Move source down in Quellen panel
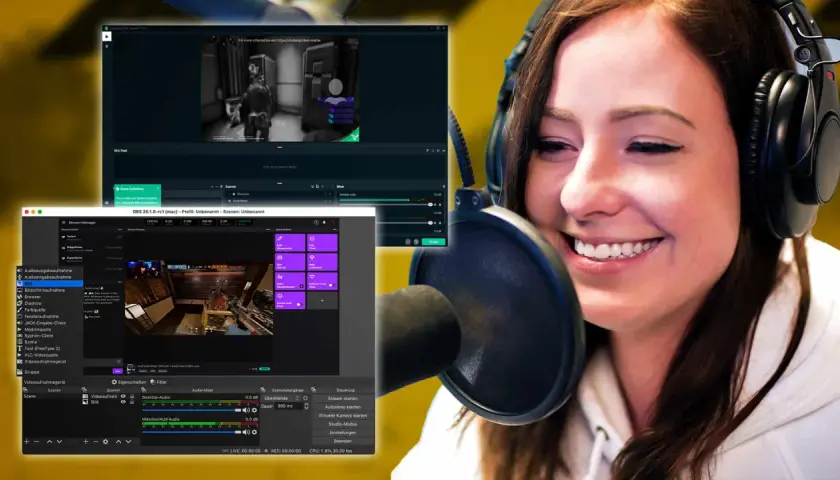This screenshot has width=840, height=480. point(129,441)
